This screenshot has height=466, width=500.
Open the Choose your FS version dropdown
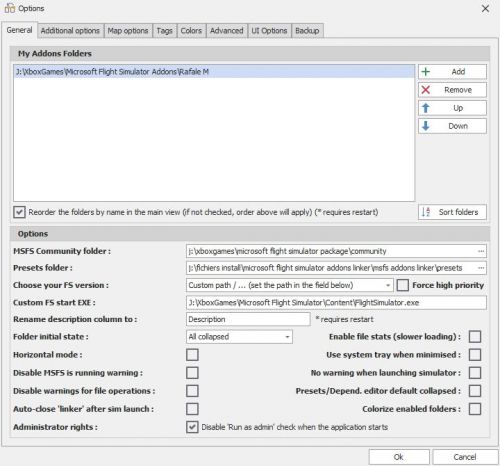tap(289, 285)
